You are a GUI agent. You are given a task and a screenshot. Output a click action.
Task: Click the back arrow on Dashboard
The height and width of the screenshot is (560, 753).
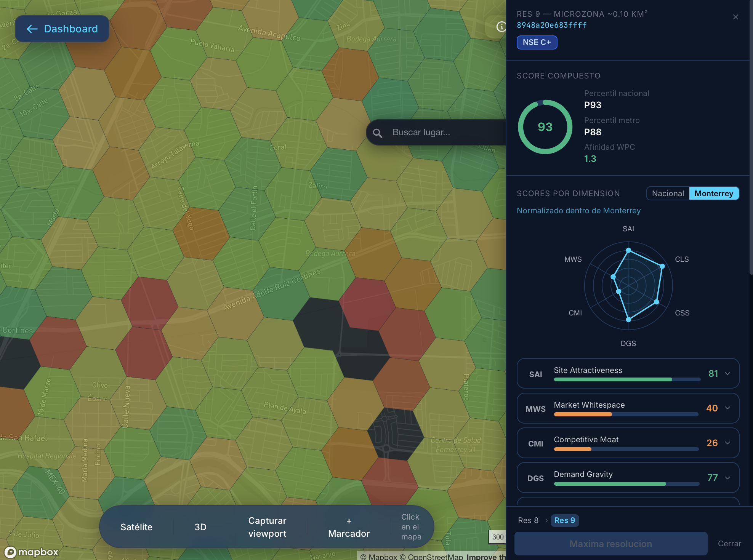coord(32,29)
